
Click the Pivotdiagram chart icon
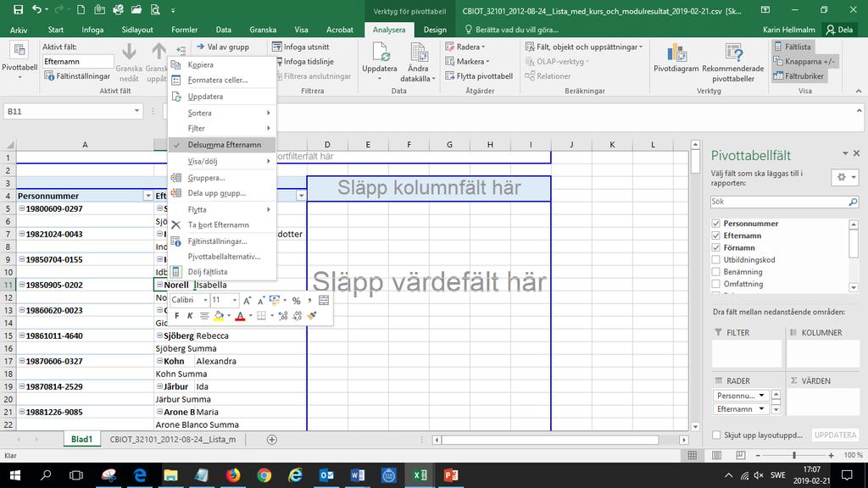coord(676,53)
